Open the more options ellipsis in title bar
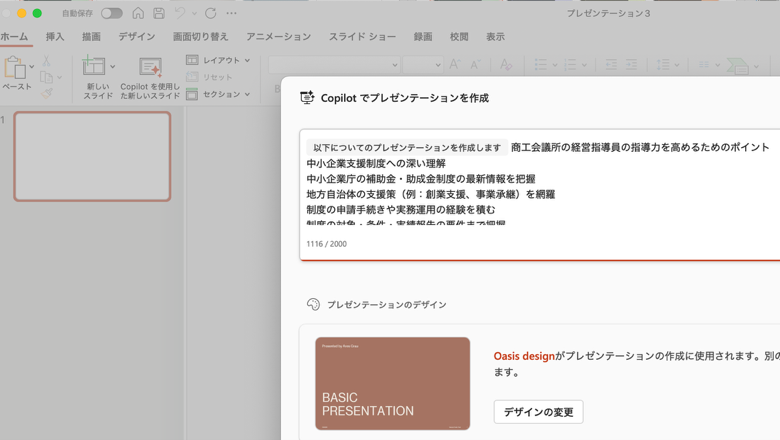This screenshot has height=440, width=780. (x=232, y=13)
